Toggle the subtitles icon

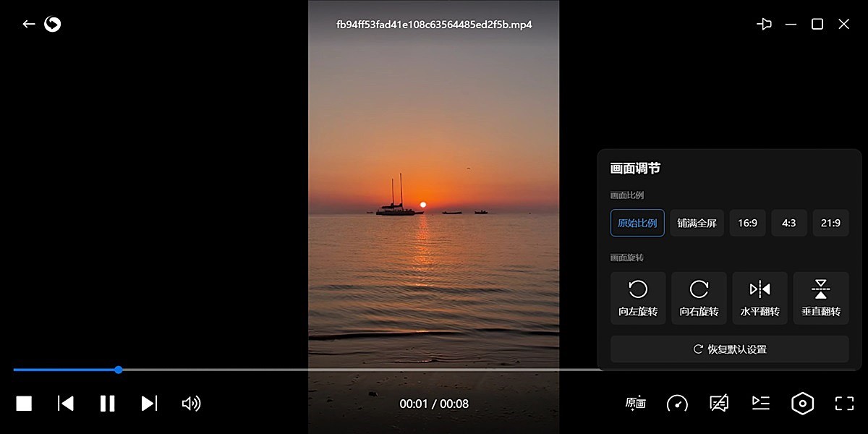pos(719,404)
